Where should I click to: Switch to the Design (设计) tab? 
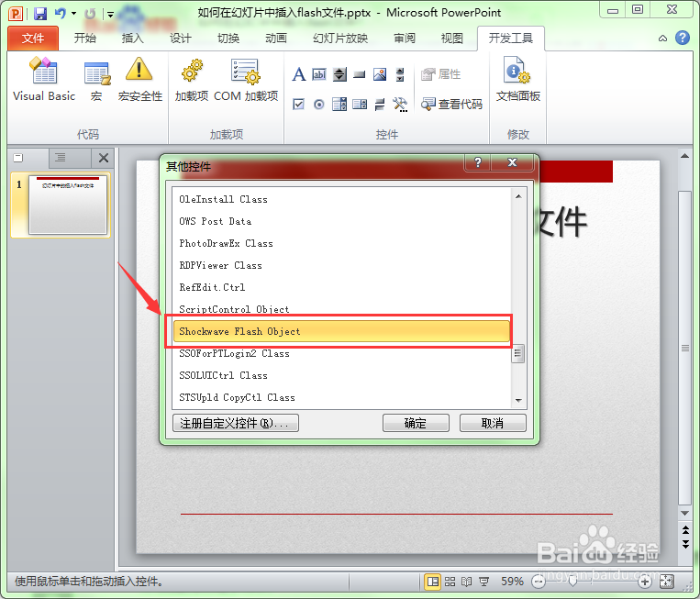[x=181, y=39]
